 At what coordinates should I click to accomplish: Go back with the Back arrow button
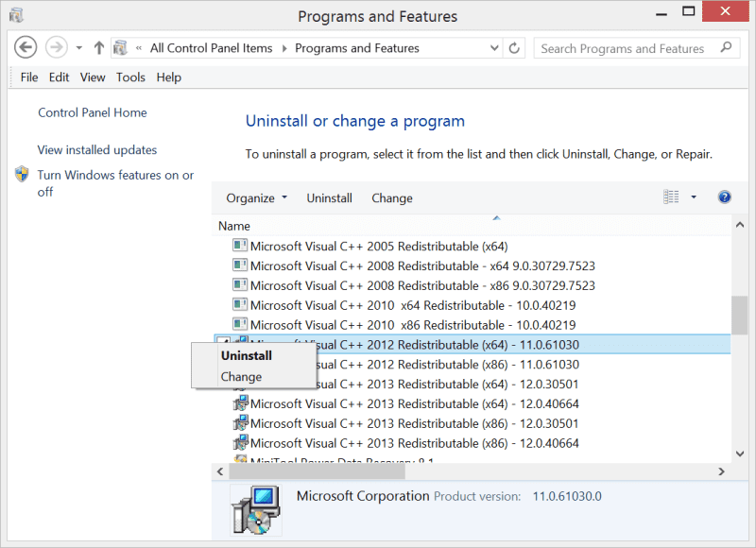click(x=26, y=47)
